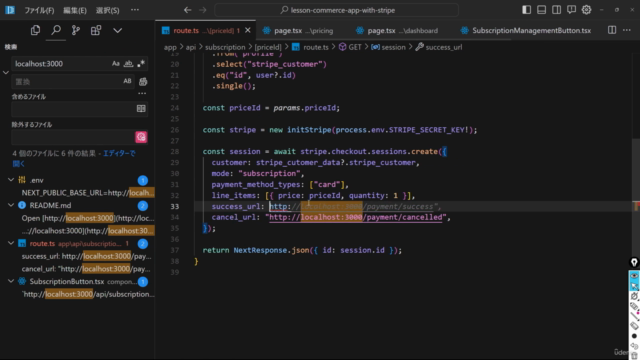The image size is (640, 360).
Task: Select the second README.md '...://localhost:3000]' result
Action: point(88,231)
